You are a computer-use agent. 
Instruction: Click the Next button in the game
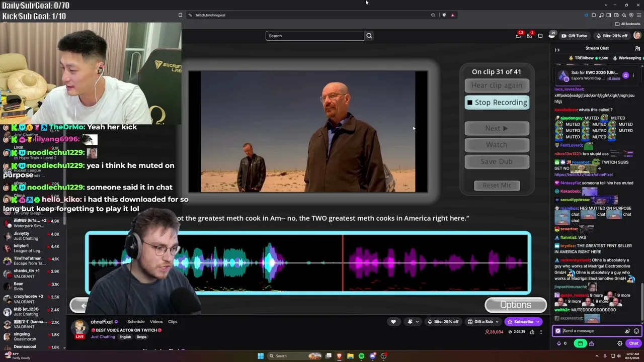pyautogui.click(x=497, y=128)
